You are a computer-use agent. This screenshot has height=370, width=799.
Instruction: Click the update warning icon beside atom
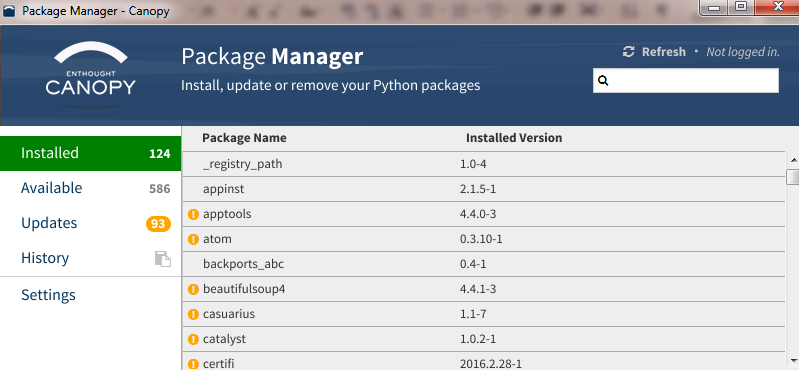(193, 239)
